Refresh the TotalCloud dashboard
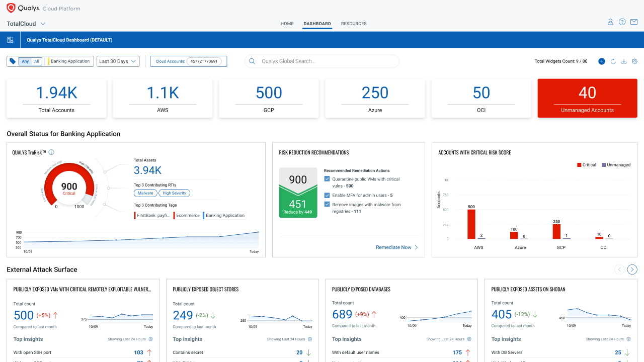The image size is (644, 362). tap(613, 61)
